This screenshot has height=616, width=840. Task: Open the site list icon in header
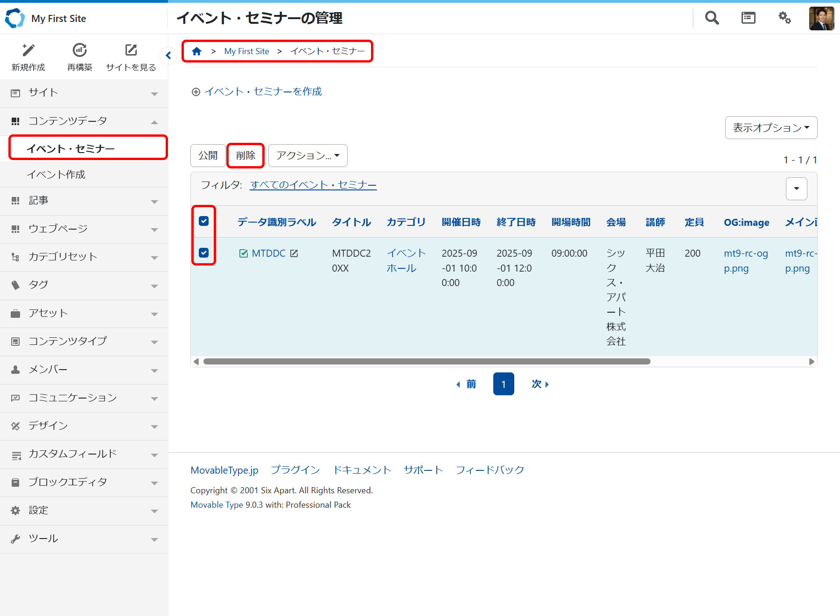point(748,18)
